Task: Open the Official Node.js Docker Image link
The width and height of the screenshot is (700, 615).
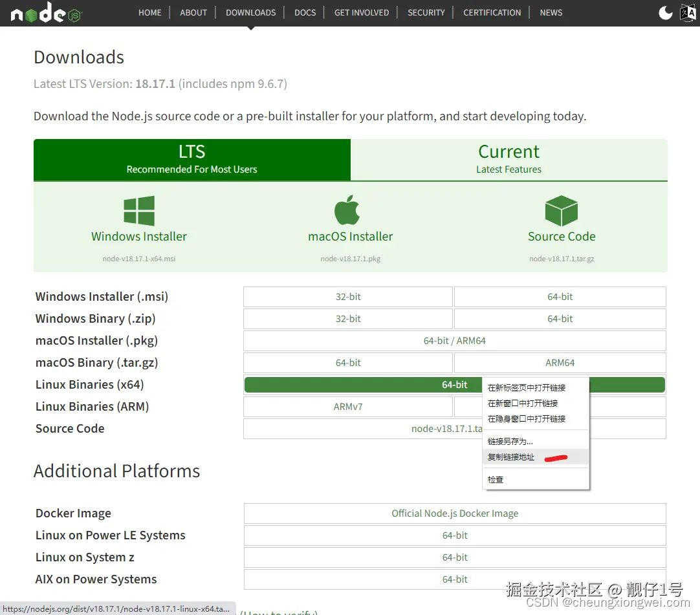Action: point(454,513)
